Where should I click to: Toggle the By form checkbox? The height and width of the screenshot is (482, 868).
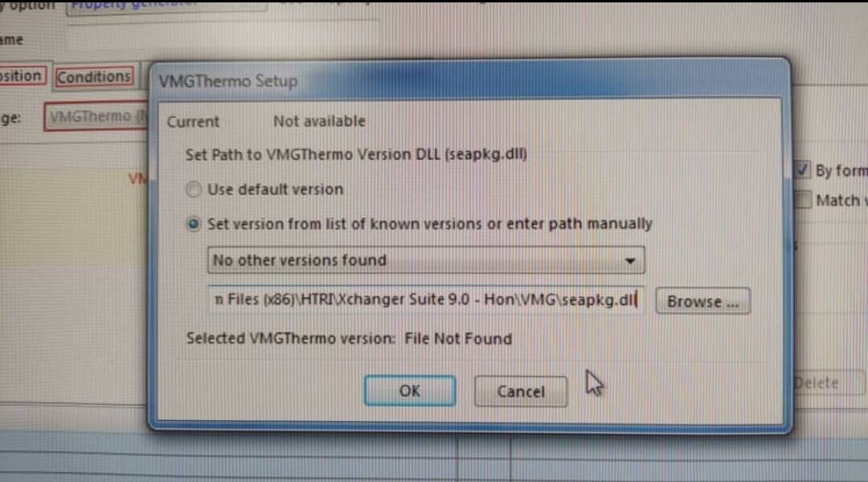point(801,170)
